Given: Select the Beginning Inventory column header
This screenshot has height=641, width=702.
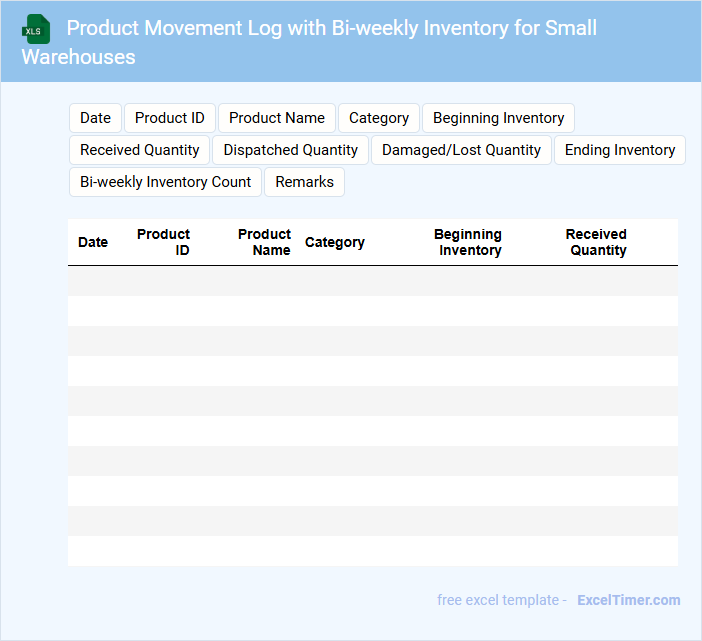Looking at the screenshot, I should [x=469, y=242].
